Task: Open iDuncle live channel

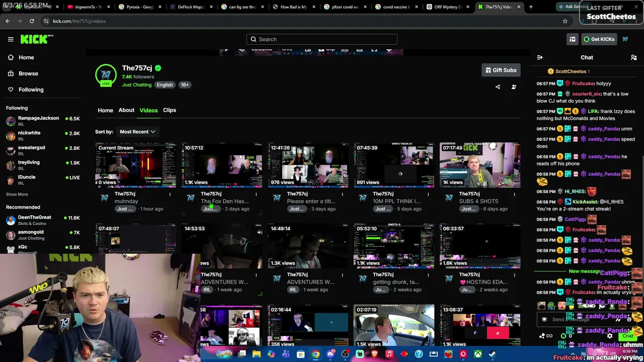Action: (43, 179)
